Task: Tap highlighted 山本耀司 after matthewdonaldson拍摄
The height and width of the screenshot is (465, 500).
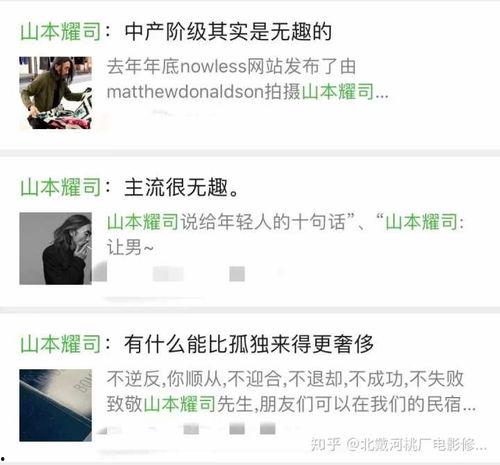Action: [x=338, y=92]
